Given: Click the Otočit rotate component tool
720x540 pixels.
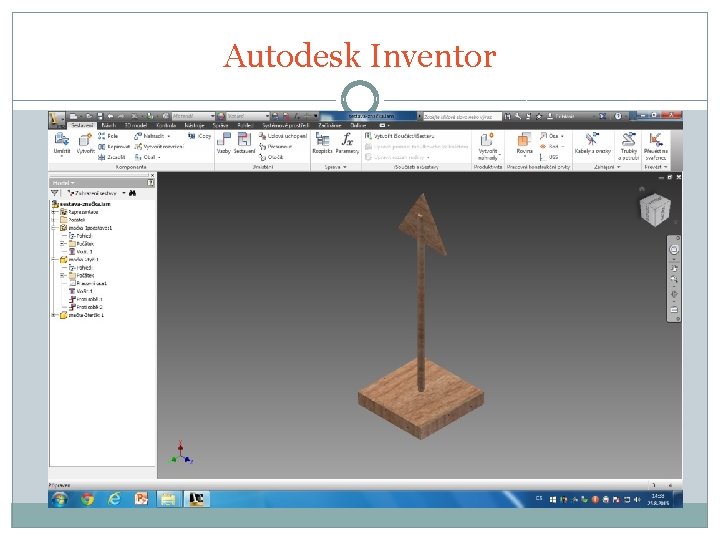Looking at the screenshot, I should (271, 157).
